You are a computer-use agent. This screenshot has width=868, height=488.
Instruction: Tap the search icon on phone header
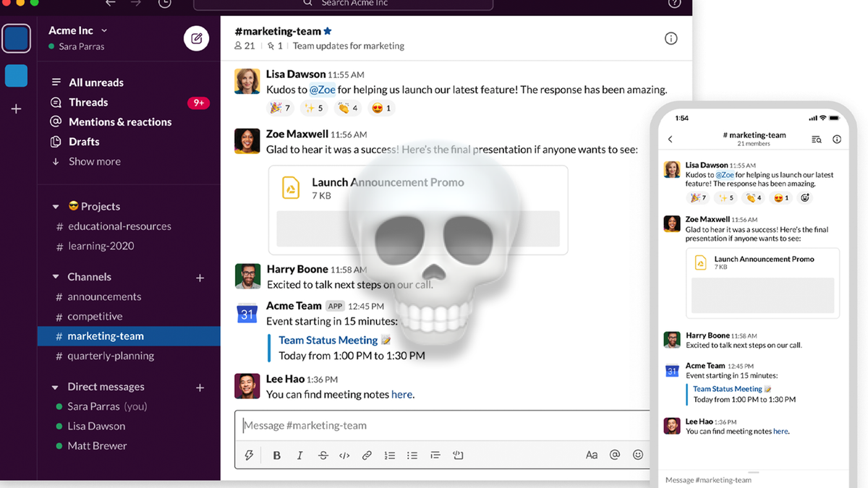(x=817, y=140)
